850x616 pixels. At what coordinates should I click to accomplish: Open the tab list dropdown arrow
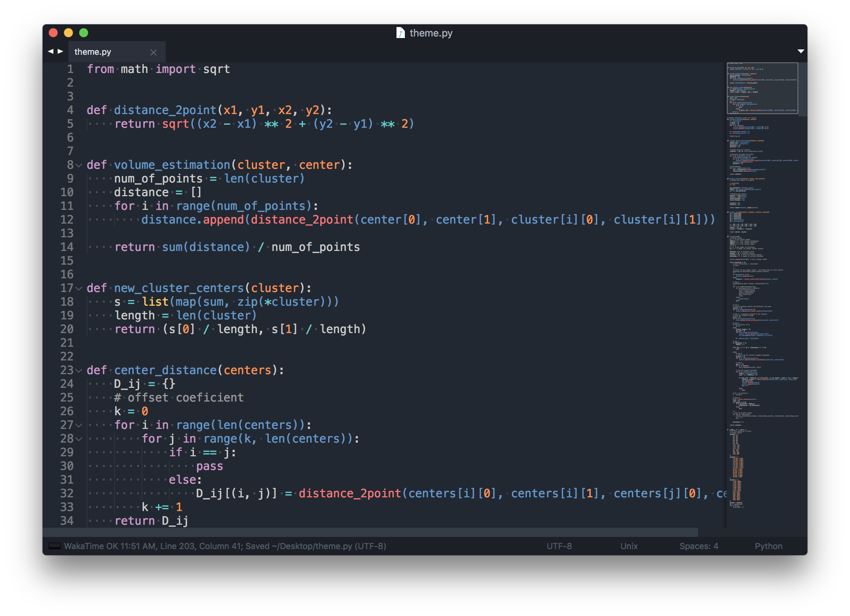coord(801,51)
